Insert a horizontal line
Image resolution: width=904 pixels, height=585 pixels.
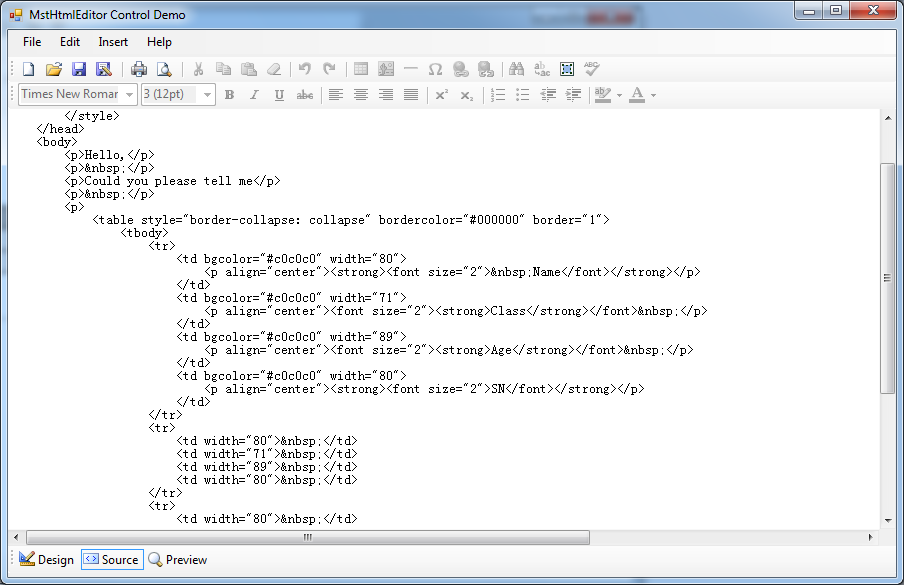(x=410, y=69)
